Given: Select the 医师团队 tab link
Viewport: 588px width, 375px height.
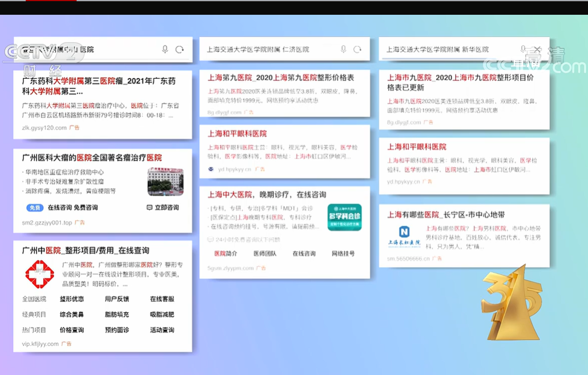Looking at the screenshot, I should (265, 253).
